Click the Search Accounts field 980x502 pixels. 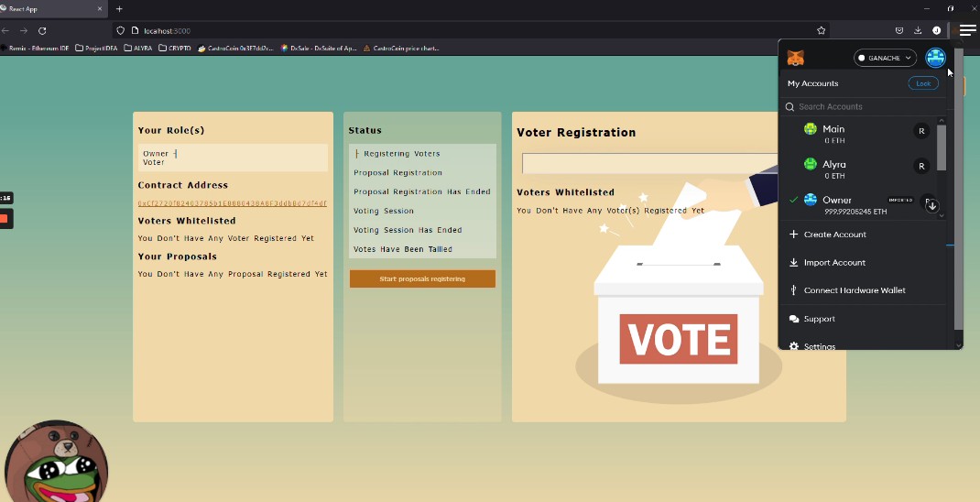tap(861, 106)
